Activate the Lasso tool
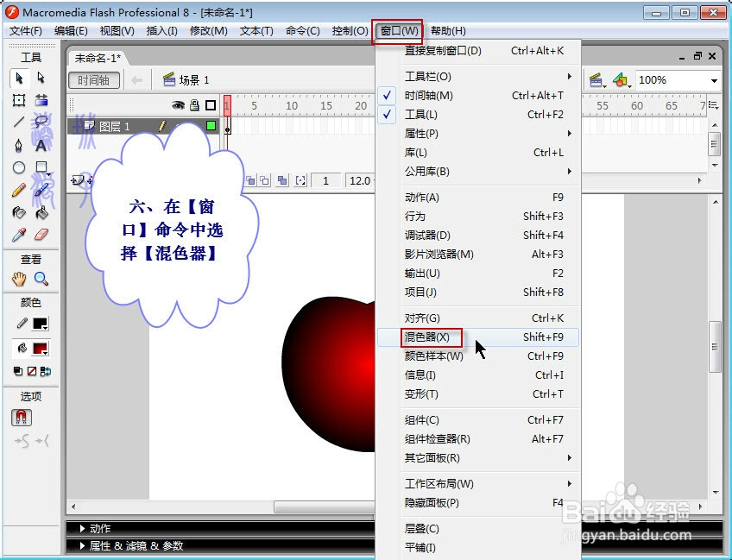732x560 pixels. pyautogui.click(x=41, y=120)
